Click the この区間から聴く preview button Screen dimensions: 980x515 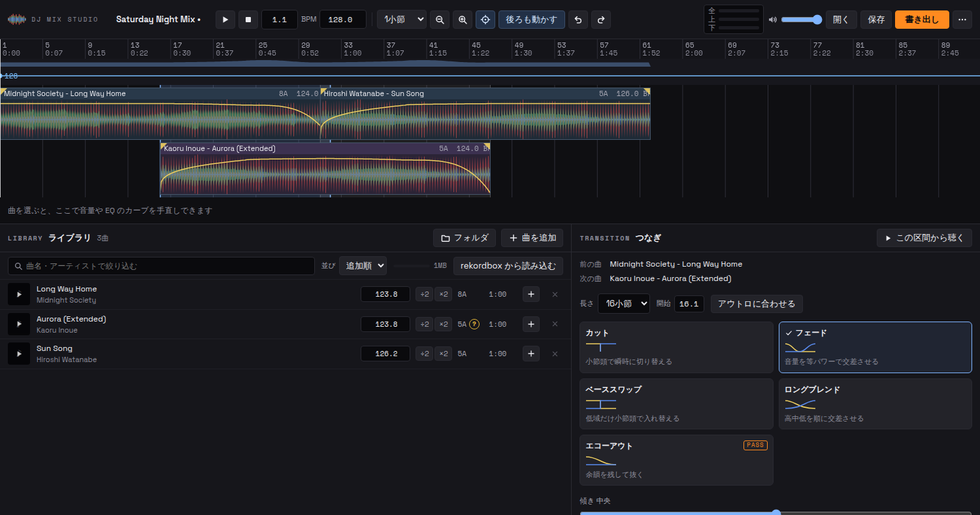pyautogui.click(x=924, y=238)
